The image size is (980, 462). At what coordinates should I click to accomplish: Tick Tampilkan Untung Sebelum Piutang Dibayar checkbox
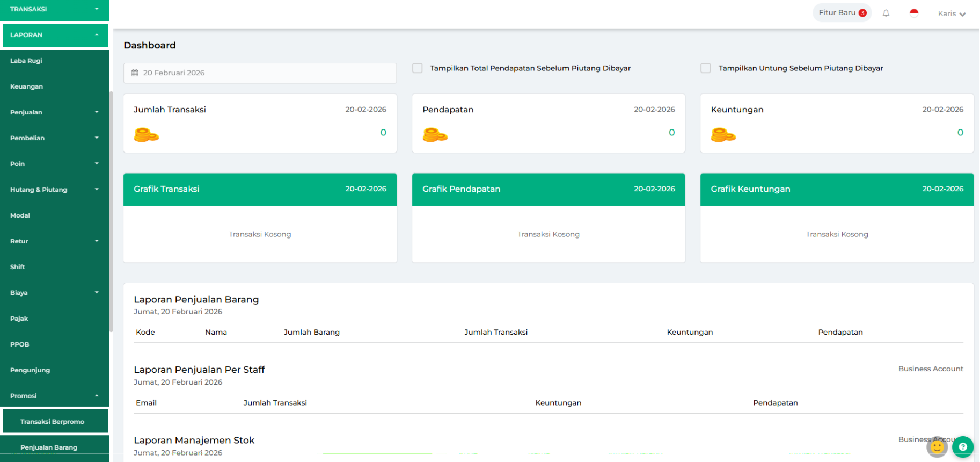(x=706, y=68)
